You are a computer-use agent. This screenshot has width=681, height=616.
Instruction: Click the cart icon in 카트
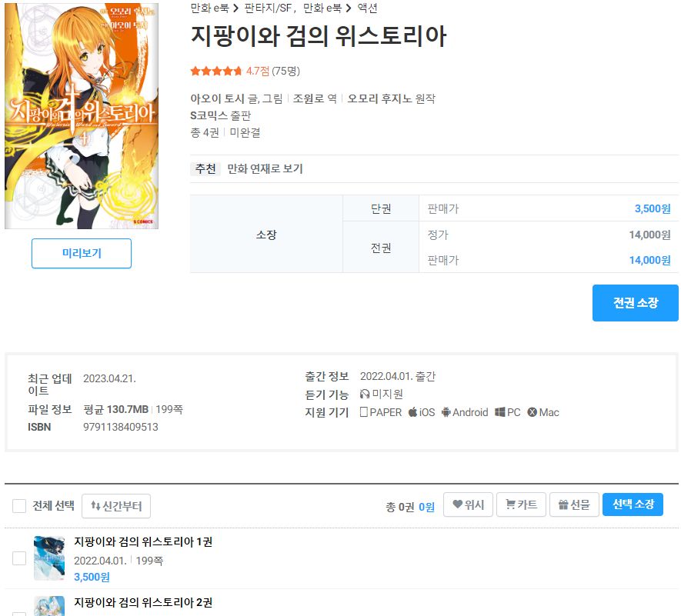(x=510, y=504)
